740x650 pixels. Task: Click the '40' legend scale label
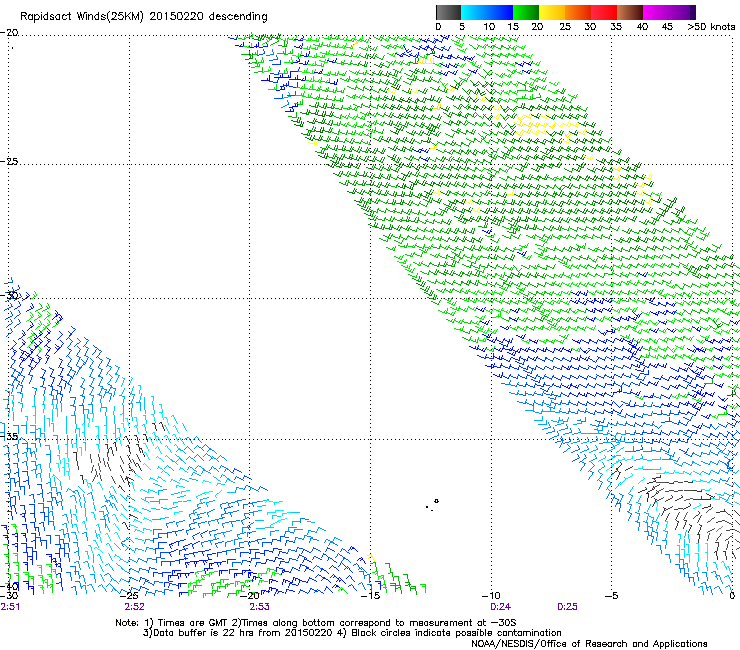tap(642, 26)
